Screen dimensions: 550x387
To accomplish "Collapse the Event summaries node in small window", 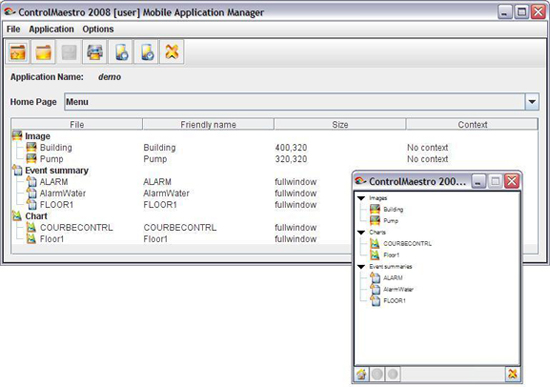I will 361,267.
